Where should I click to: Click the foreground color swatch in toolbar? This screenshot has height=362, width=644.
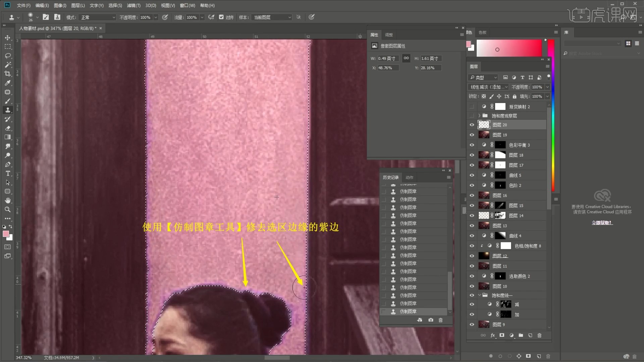[6, 234]
